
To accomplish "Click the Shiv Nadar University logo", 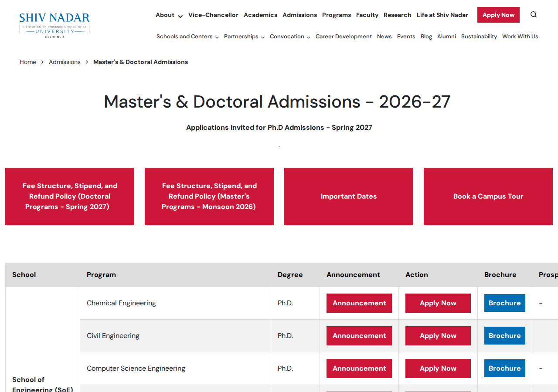I will 54,25.
